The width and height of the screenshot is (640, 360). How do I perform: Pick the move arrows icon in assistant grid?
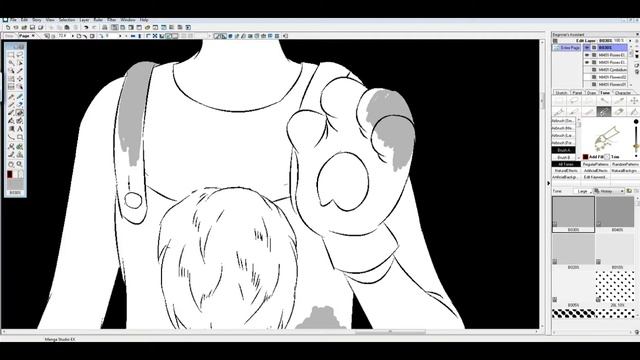click(633, 100)
